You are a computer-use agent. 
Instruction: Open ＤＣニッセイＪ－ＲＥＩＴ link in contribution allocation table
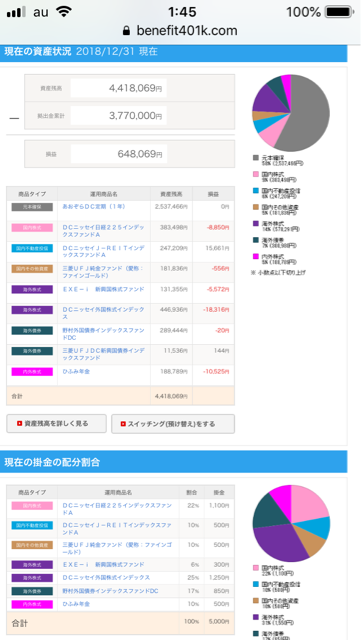click(x=117, y=529)
